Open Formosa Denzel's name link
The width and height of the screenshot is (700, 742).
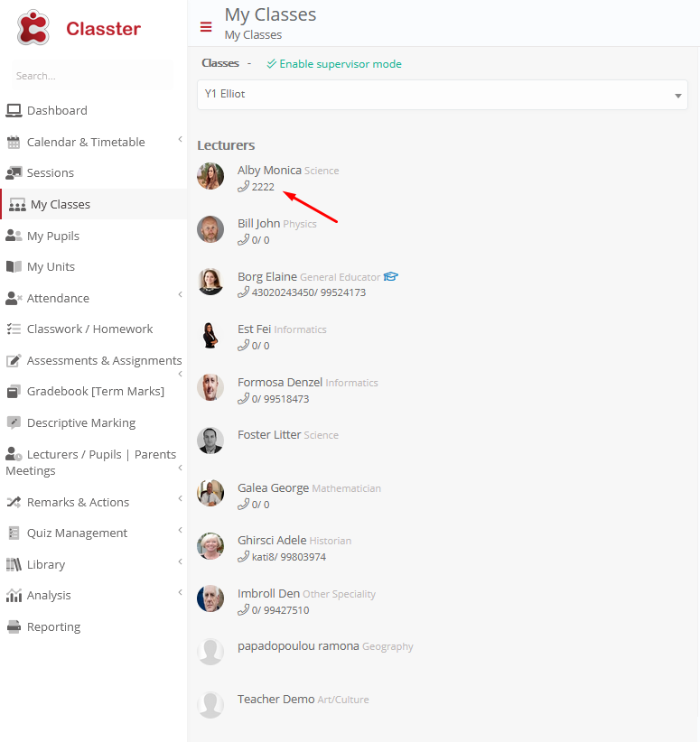280,382
